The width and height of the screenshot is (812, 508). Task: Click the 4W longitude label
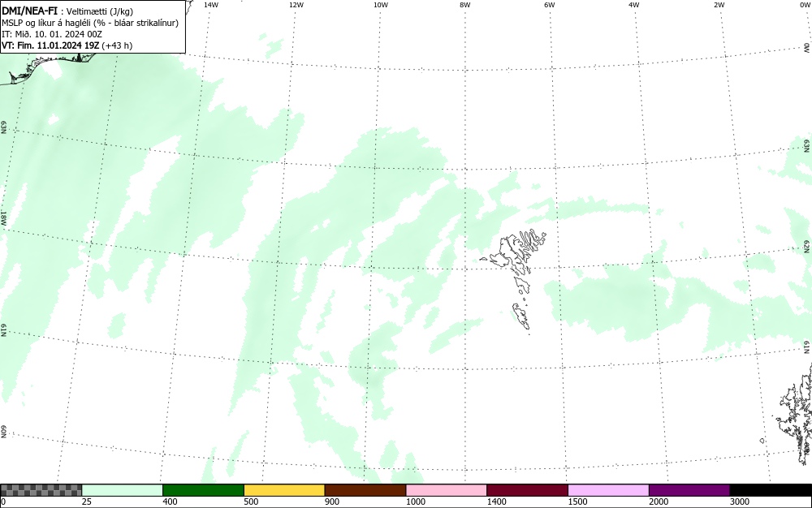(634, 5)
